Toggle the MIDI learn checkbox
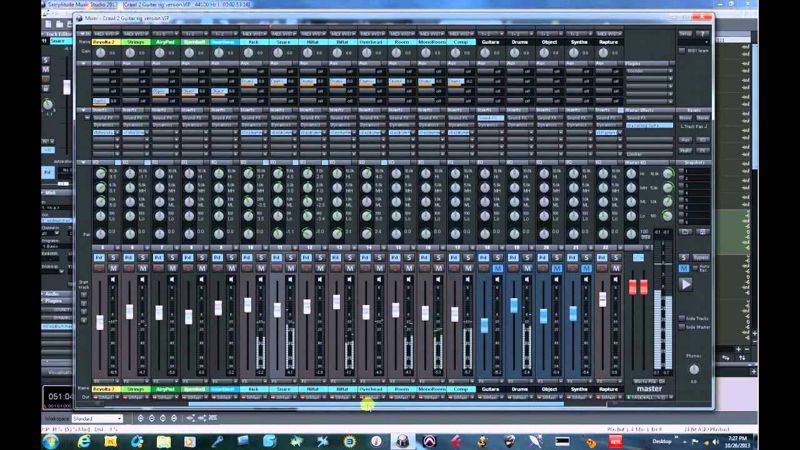This screenshot has width=800, height=450. pyautogui.click(x=682, y=51)
